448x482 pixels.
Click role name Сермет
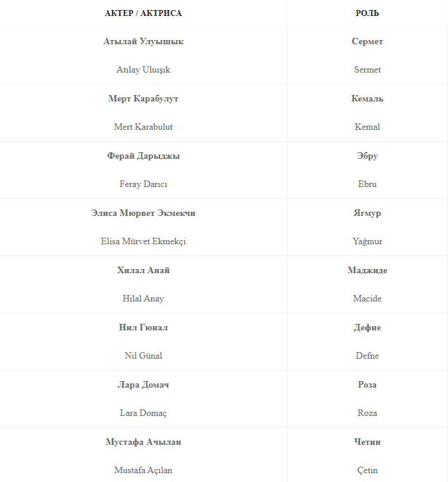(367, 41)
